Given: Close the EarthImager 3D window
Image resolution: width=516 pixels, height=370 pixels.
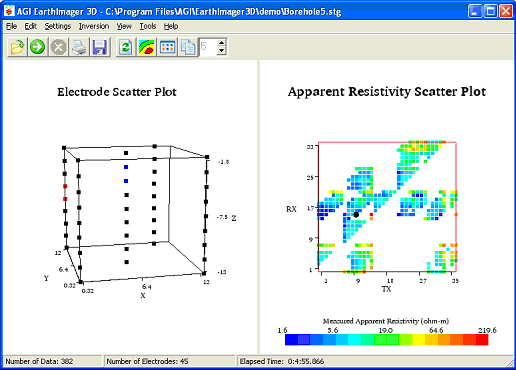Looking at the screenshot, I should (506, 11).
